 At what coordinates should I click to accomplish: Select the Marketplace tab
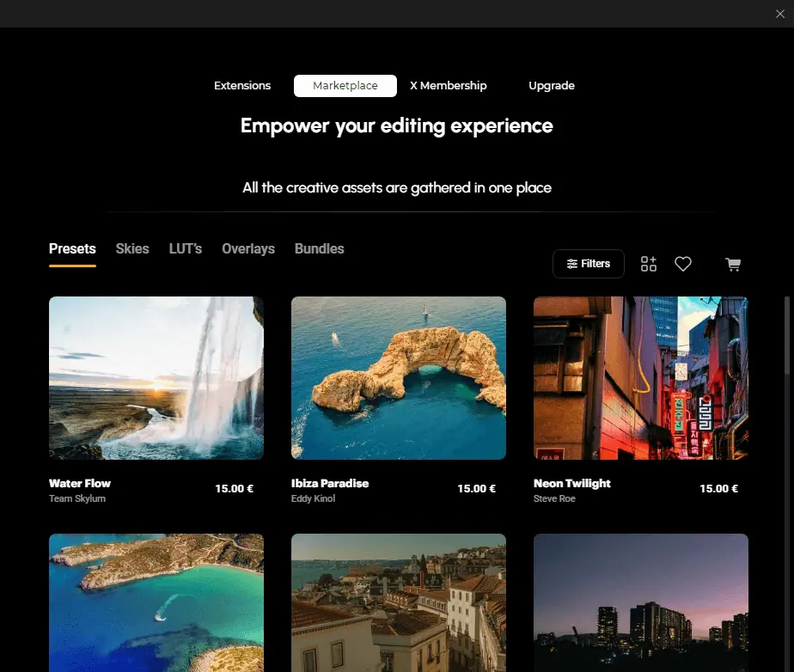(345, 86)
